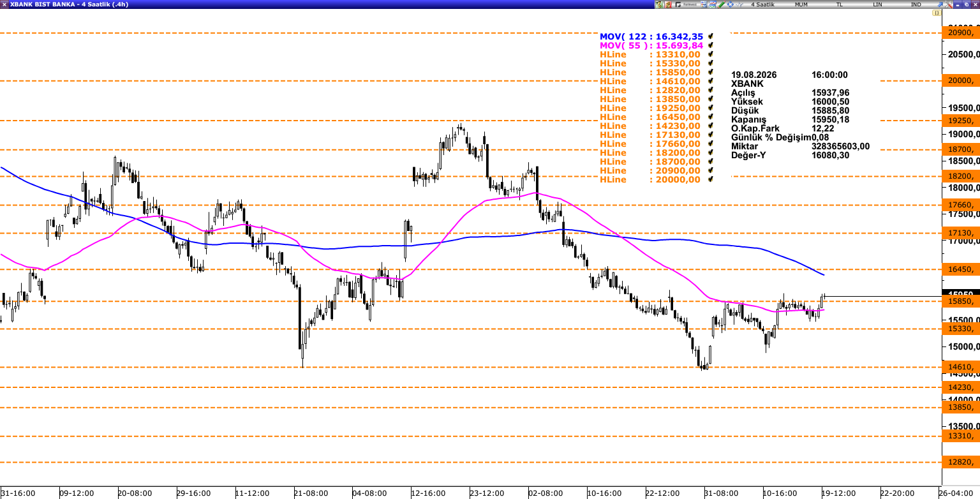The height and width of the screenshot is (499, 980).
Task: Click the orange 17130 price axis label
Action: point(961,234)
